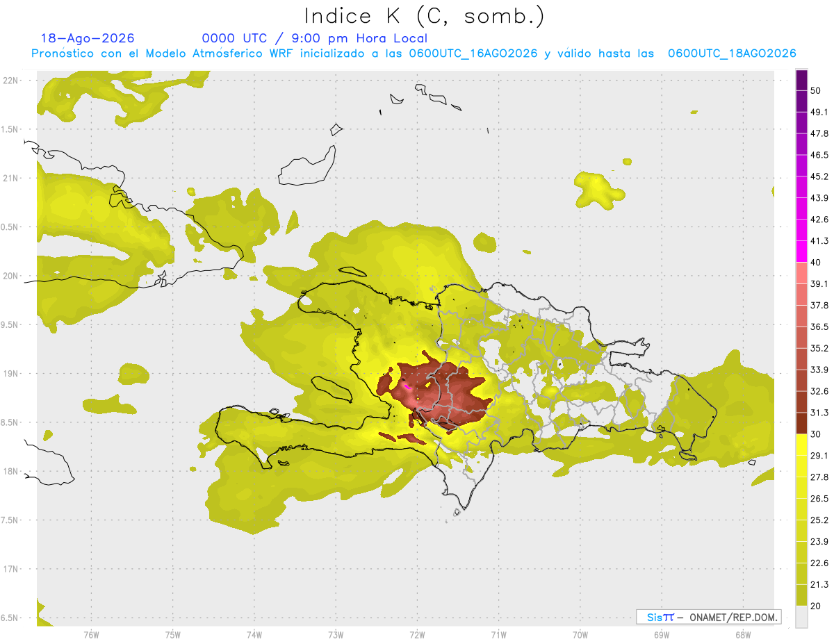
Task: Click the '21N' latitude label
Action: pyautogui.click(x=10, y=178)
